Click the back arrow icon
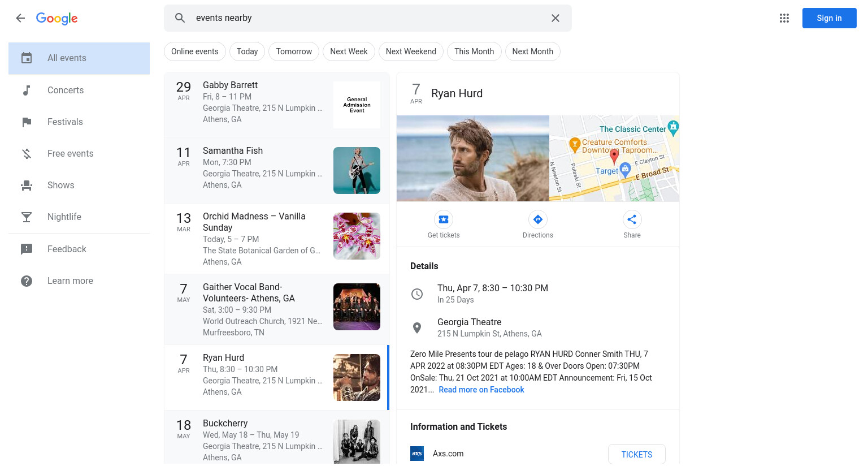Image resolution: width=868 pixels, height=466 pixels. coord(20,18)
